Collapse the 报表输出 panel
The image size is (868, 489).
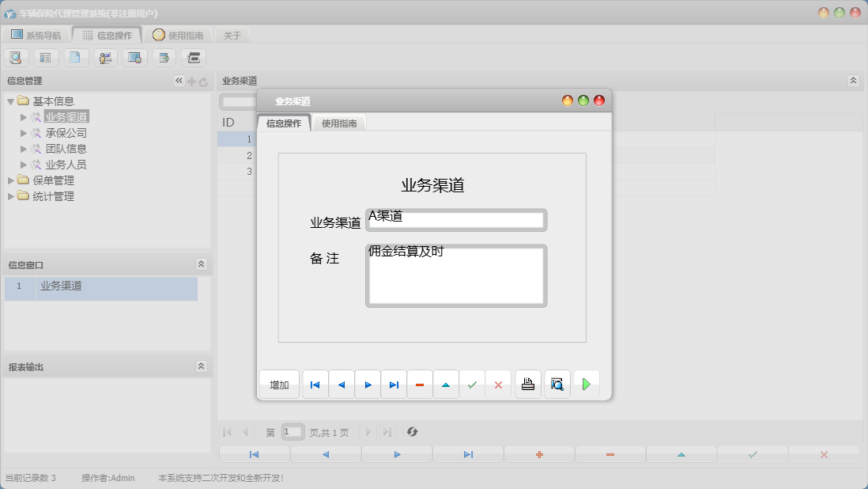coord(203,366)
